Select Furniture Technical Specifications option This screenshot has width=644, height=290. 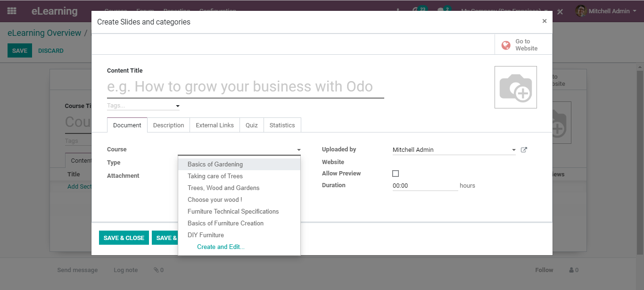[x=239, y=211]
